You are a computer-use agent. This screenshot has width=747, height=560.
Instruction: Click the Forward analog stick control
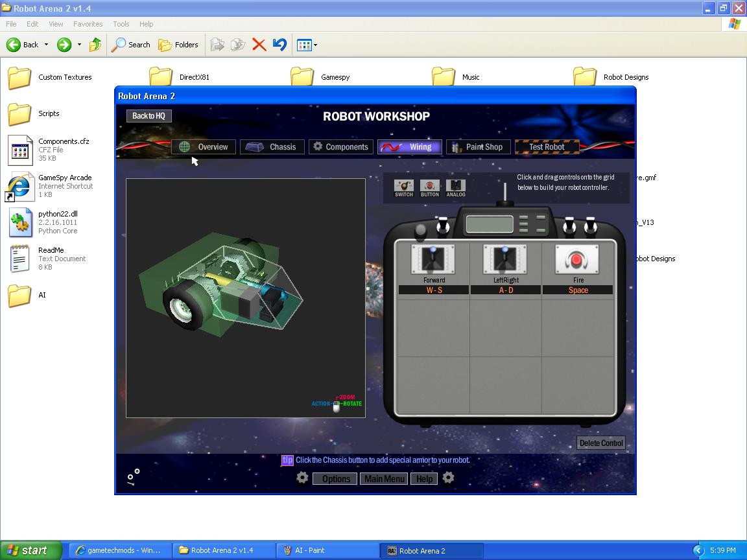click(433, 259)
